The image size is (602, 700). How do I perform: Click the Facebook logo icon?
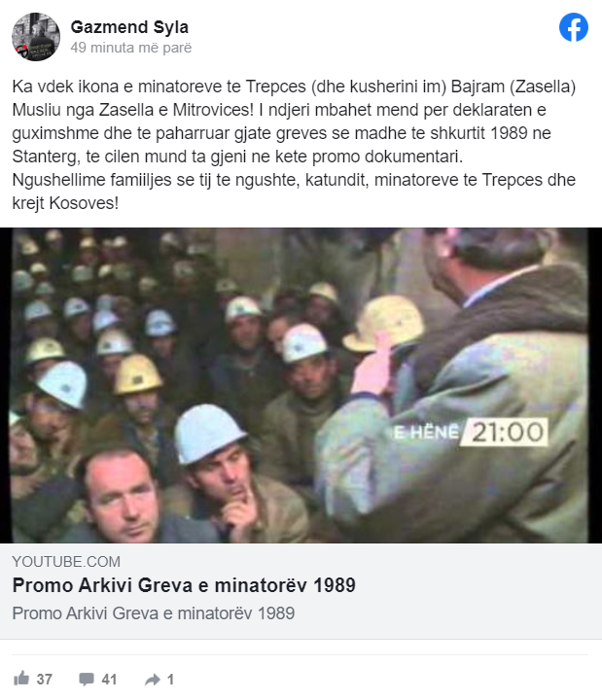[x=574, y=27]
